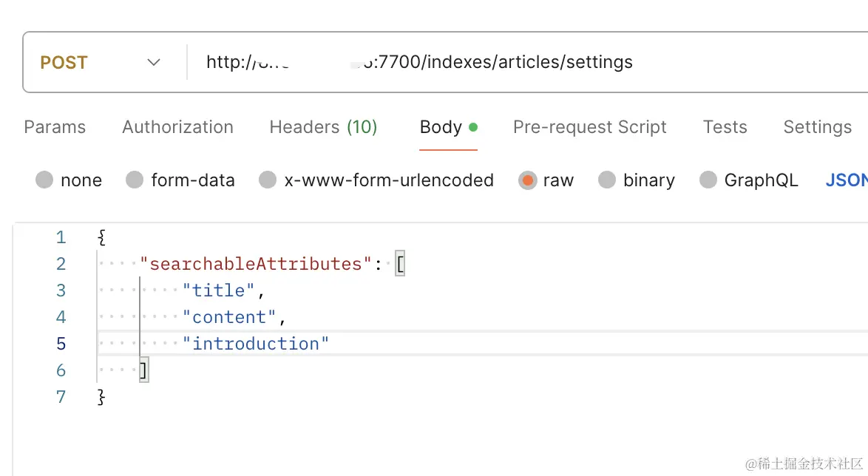Open the Authorization tab

point(177,127)
